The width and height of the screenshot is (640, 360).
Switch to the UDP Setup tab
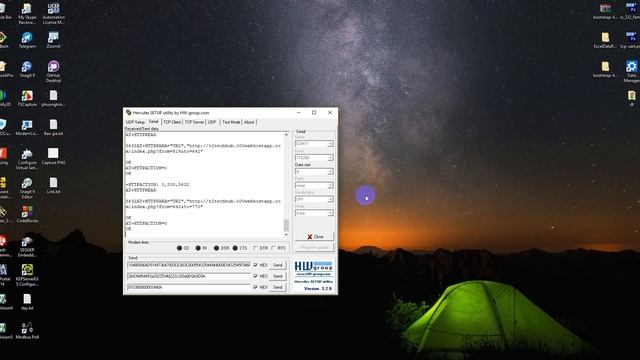135,122
